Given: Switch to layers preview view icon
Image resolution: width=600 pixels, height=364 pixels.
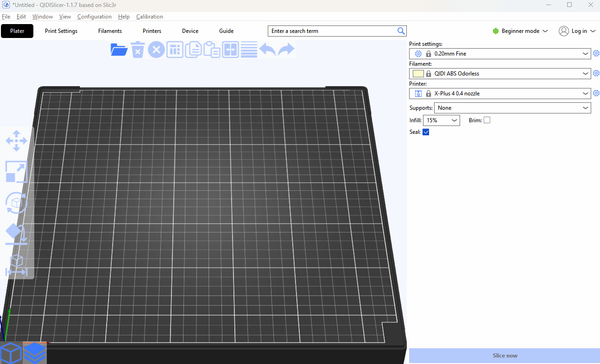Looking at the screenshot, I should click(35, 353).
